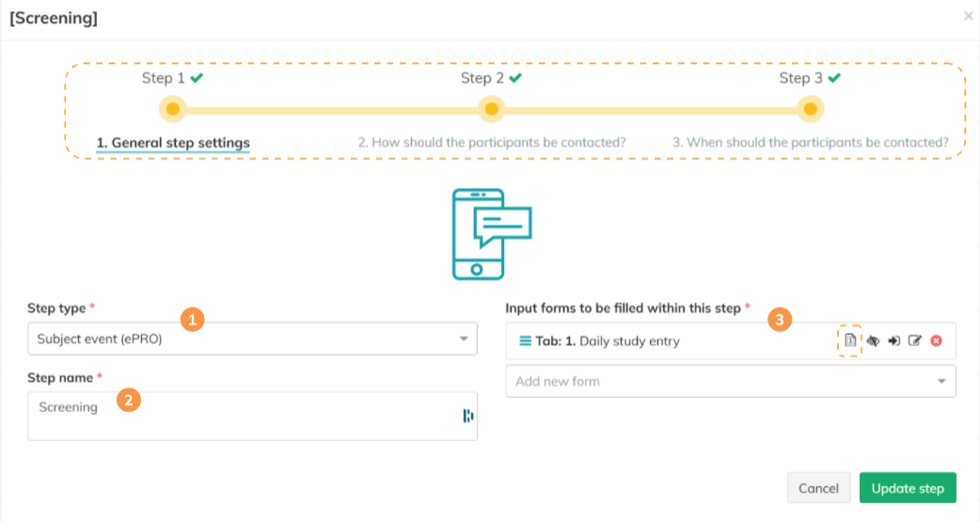The width and height of the screenshot is (980, 522).
Task: Remove the Daily study entry form
Action: click(936, 340)
